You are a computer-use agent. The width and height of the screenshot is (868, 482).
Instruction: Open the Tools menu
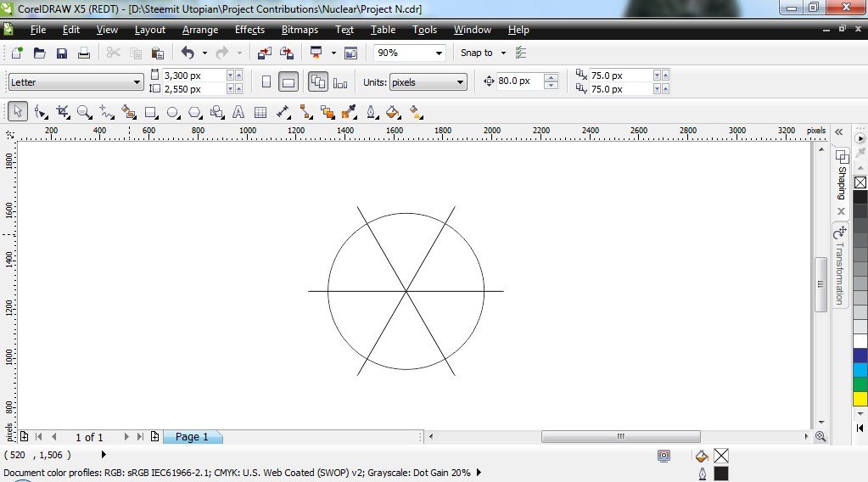pos(424,30)
